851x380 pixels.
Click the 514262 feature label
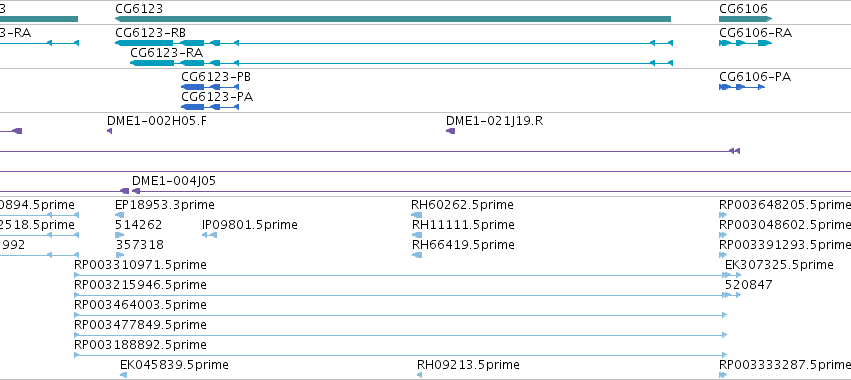click(138, 225)
